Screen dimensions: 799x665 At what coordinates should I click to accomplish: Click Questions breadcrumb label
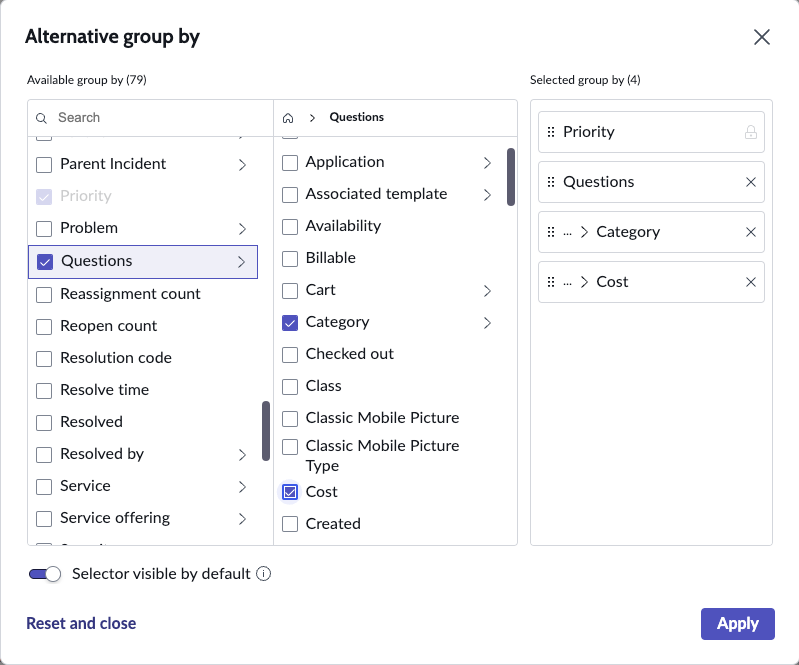[357, 117]
